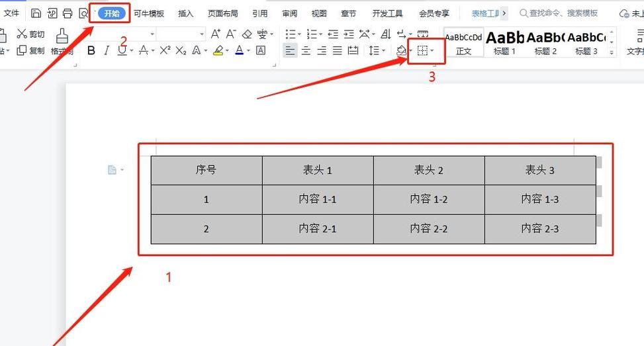Image resolution: width=644 pixels, height=346 pixels.
Task: Switch to the 视图 (View) tab
Action: 319,13
